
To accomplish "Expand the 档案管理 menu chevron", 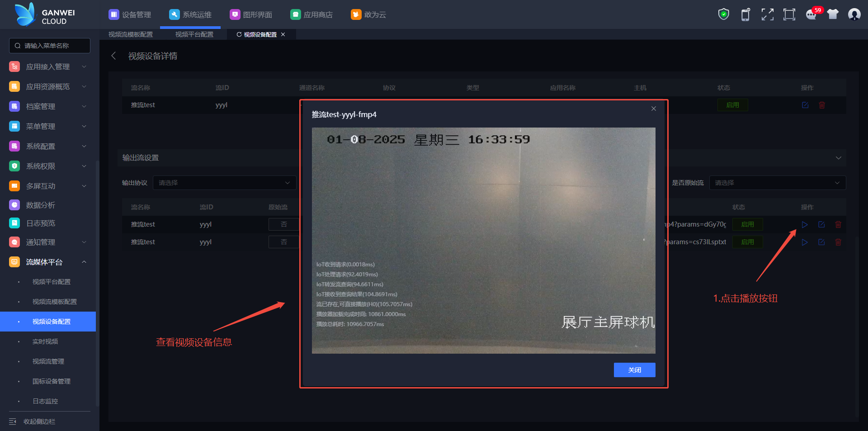I will click(84, 106).
